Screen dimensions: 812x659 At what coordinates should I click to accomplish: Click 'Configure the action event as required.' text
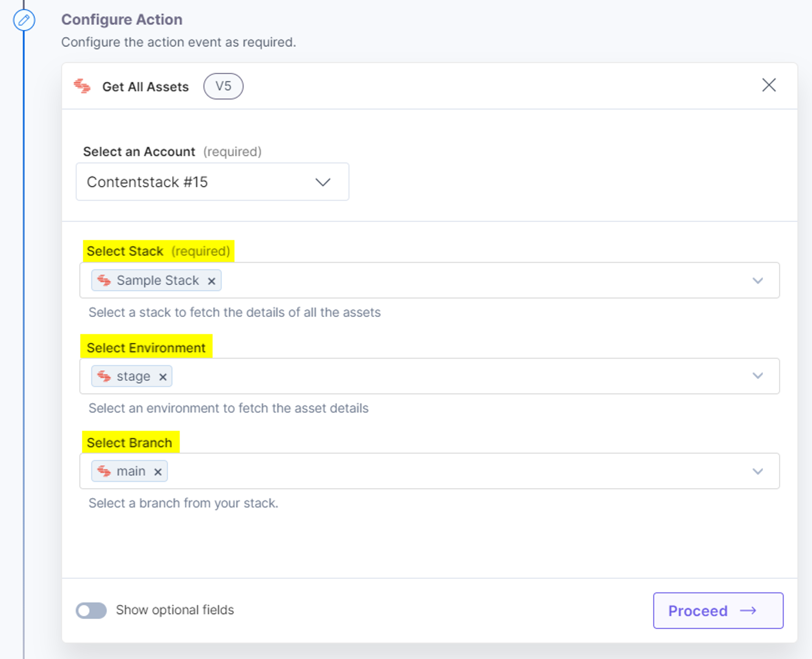tap(178, 42)
